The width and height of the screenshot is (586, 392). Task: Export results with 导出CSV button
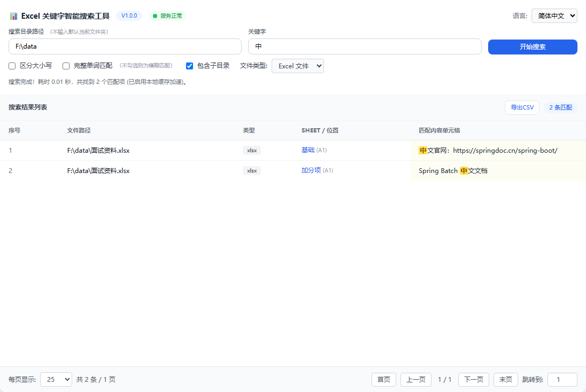[522, 107]
